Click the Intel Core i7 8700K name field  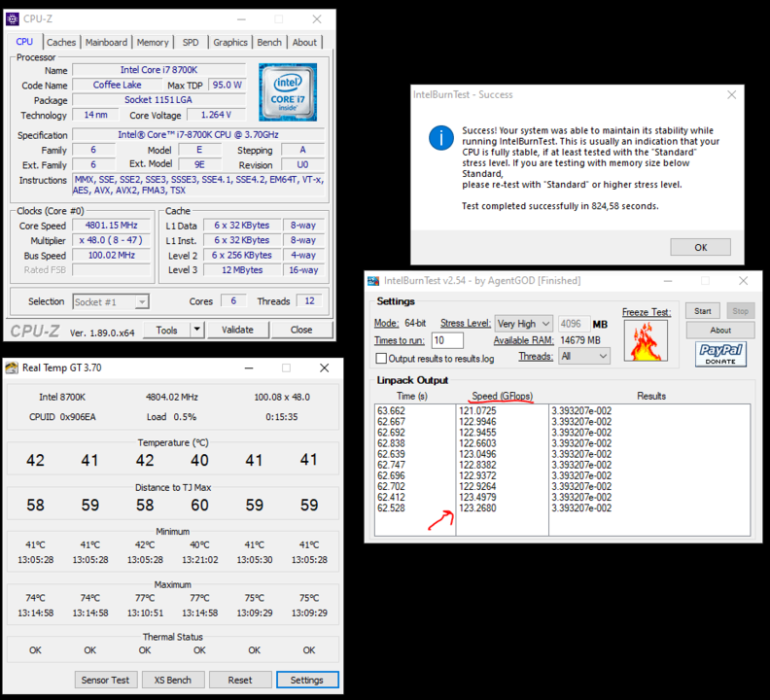coord(158,70)
